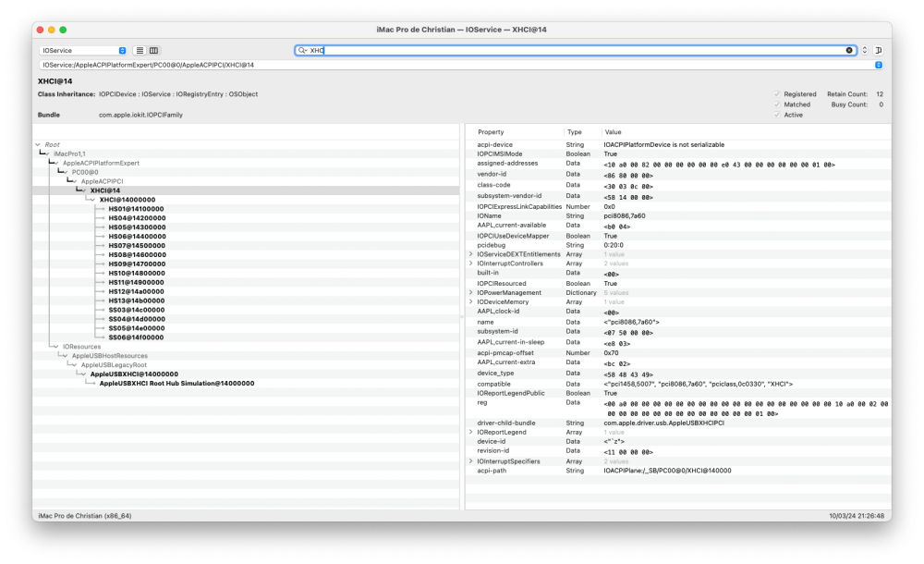Collapse the PC00@0 node
This screenshot has height=564, width=924.
coord(66,172)
